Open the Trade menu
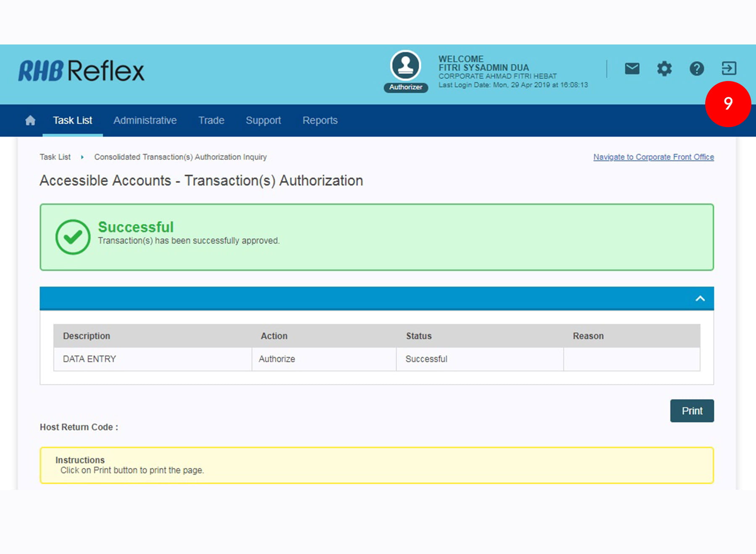This screenshot has height=554, width=756. pyautogui.click(x=211, y=120)
